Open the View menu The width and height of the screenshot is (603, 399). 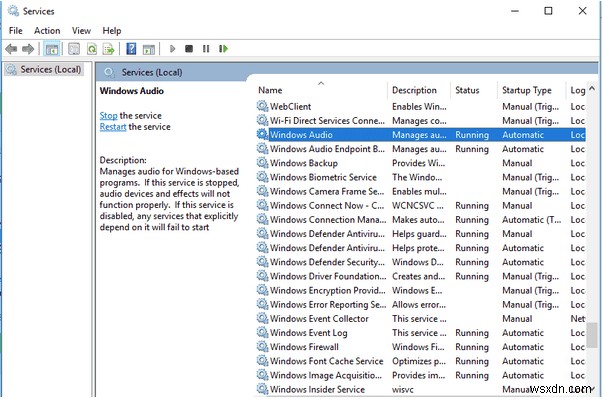81,30
